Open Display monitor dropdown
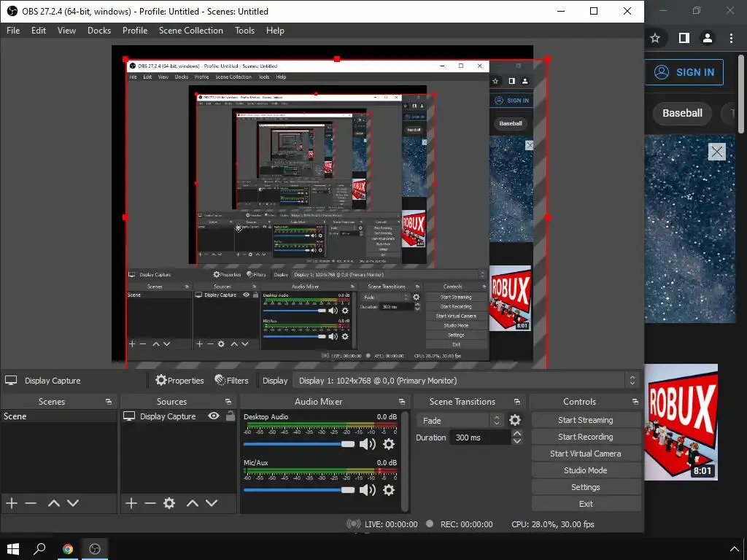Viewport: 747px width, 560px height. point(465,381)
